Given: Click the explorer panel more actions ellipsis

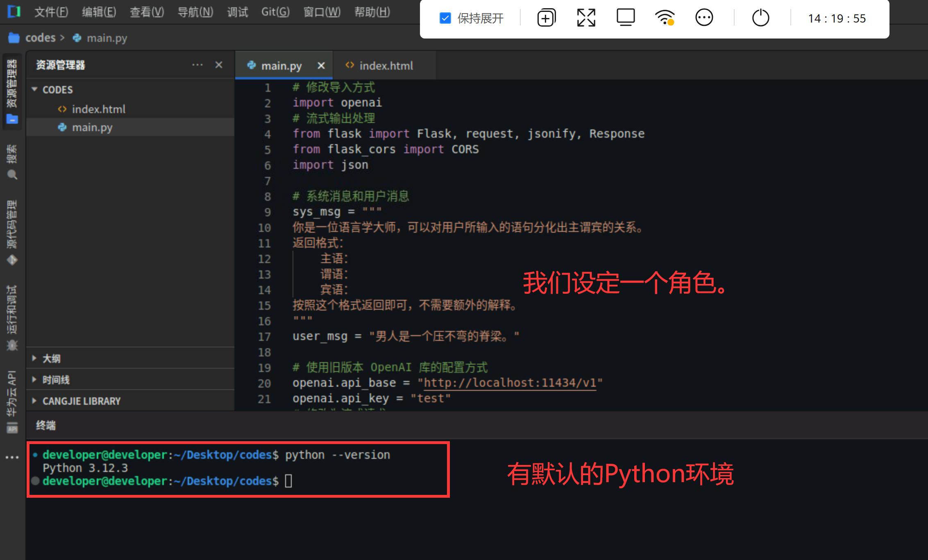Looking at the screenshot, I should point(197,65).
